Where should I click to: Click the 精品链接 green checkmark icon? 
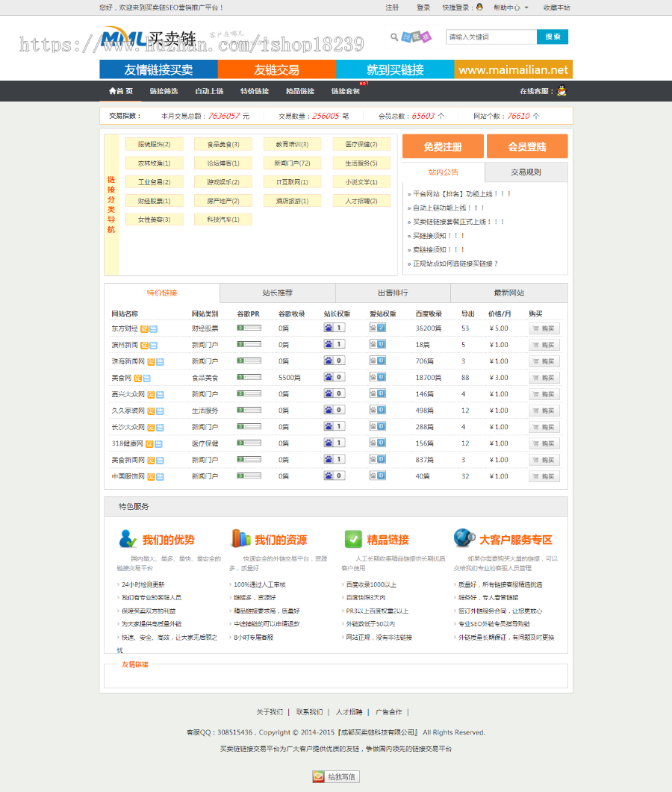(x=353, y=539)
